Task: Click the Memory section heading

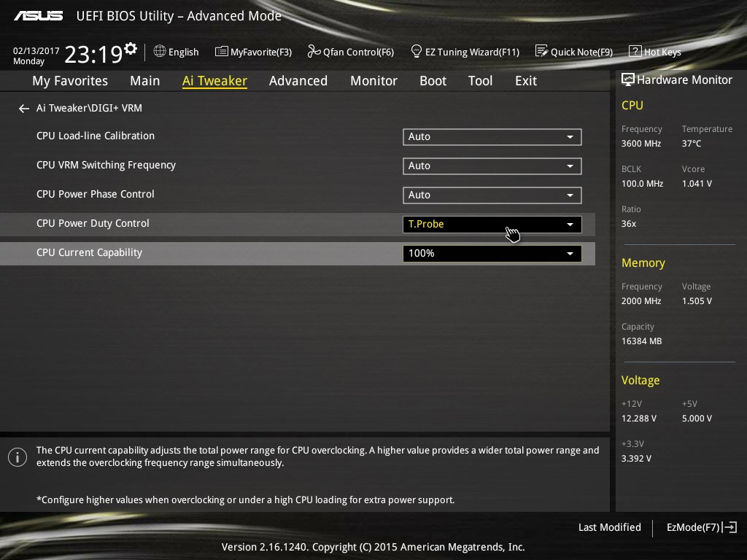Action: (643, 262)
